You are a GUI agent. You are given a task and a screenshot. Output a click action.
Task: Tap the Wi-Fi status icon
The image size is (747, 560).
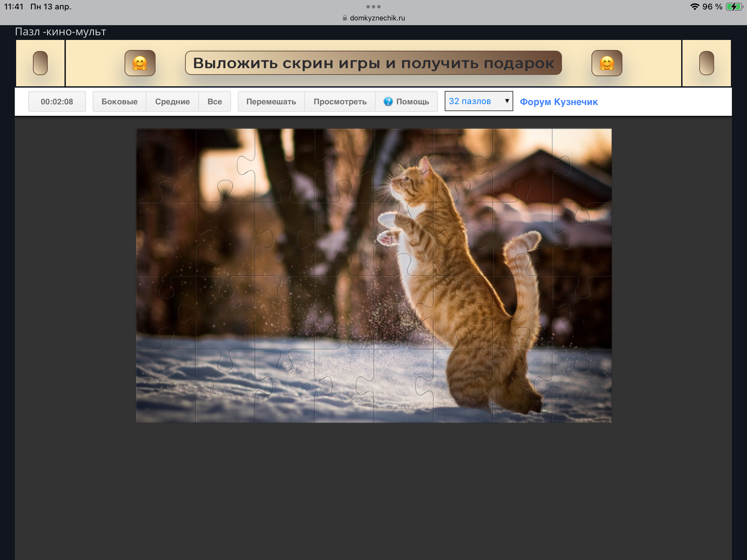694,7
